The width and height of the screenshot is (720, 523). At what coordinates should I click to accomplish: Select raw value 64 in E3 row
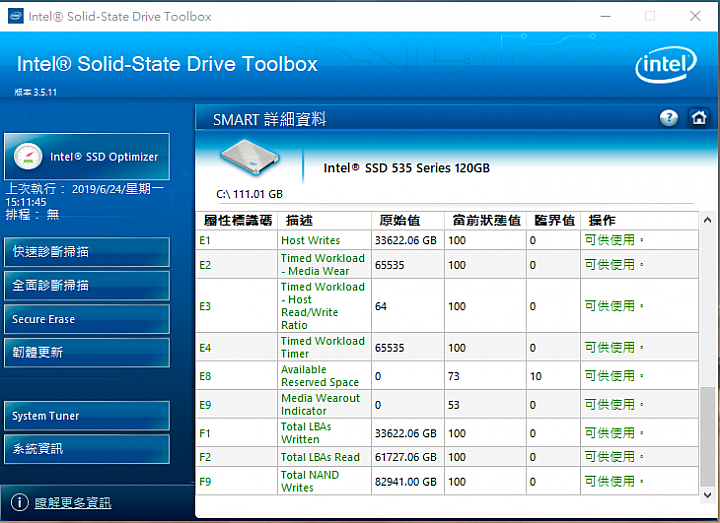point(381,306)
